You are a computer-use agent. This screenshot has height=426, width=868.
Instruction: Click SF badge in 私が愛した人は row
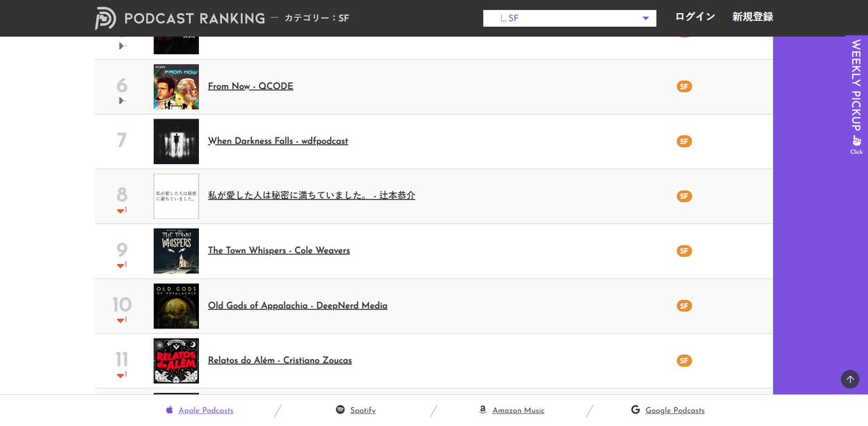point(684,196)
